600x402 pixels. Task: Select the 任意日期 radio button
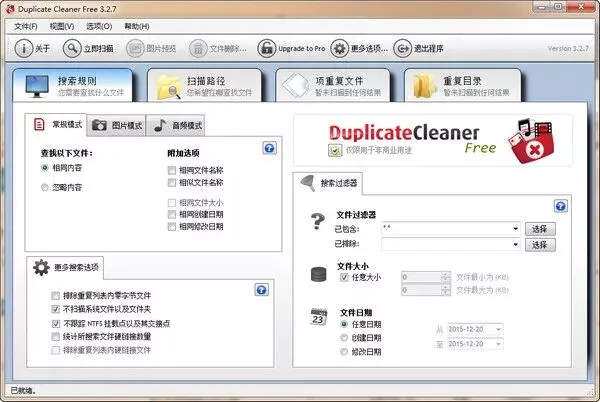pyautogui.click(x=344, y=324)
